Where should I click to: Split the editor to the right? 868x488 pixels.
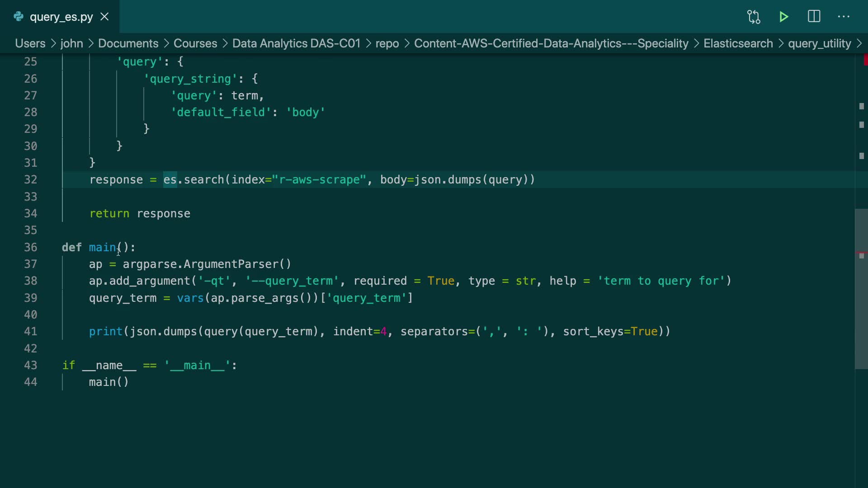pos(814,17)
